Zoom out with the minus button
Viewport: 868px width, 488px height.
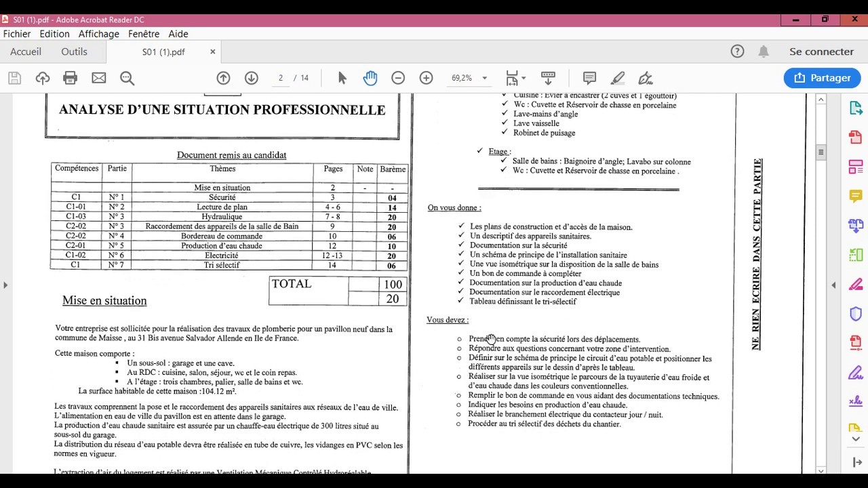[x=398, y=78]
